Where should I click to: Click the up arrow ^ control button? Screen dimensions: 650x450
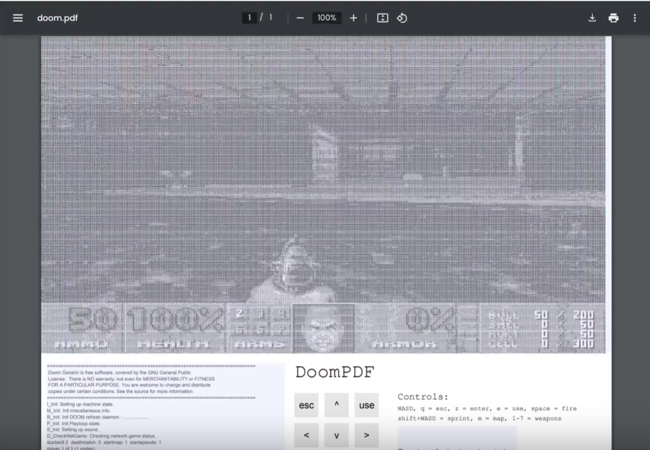point(336,405)
